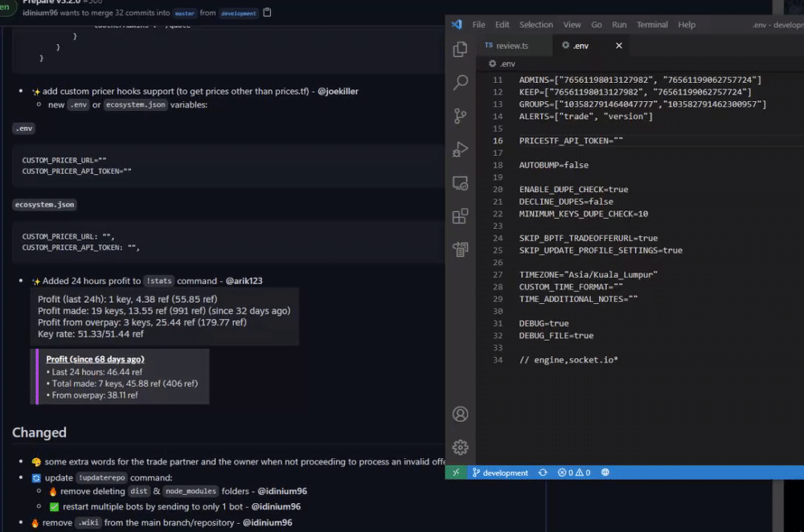Copy the branch name with clipboard icon

pos(267,12)
